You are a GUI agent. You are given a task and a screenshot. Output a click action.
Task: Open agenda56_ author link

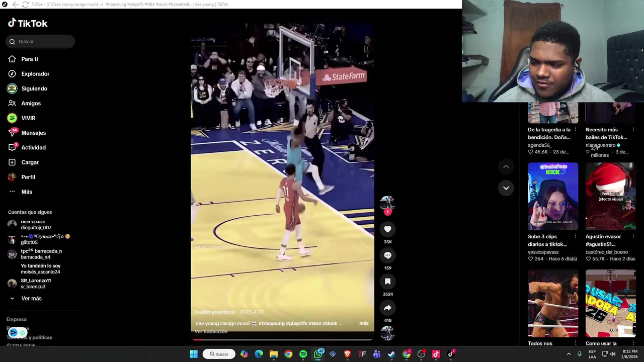(539, 145)
